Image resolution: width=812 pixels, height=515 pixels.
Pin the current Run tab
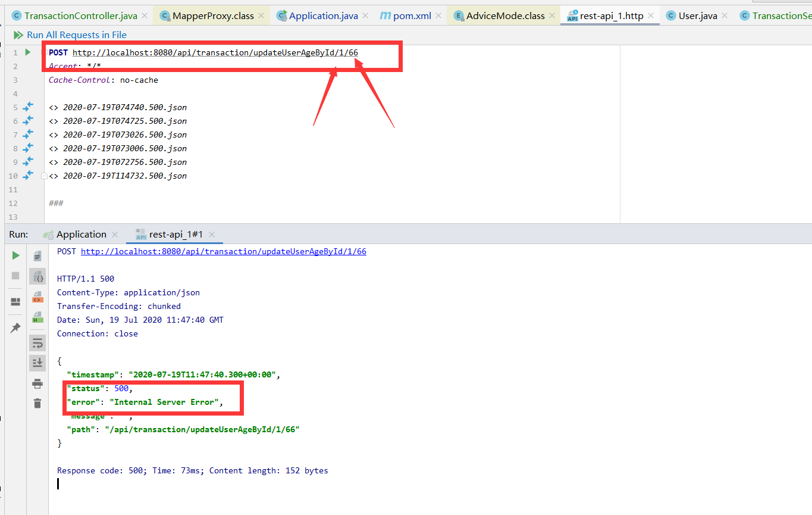pos(16,328)
